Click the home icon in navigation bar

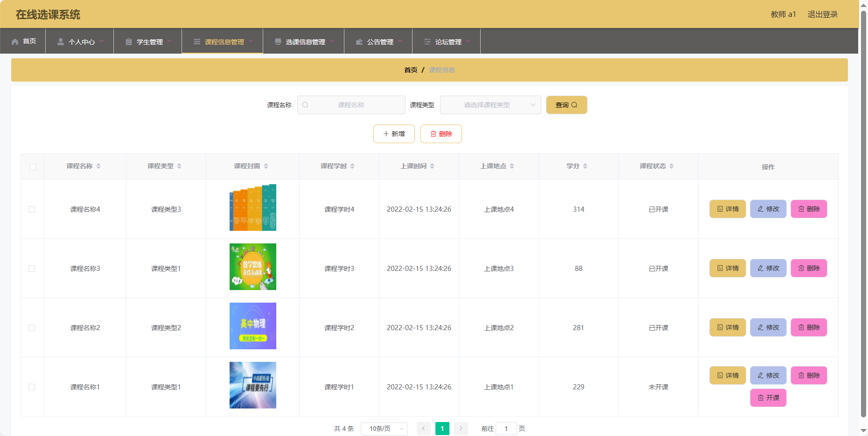(x=15, y=42)
